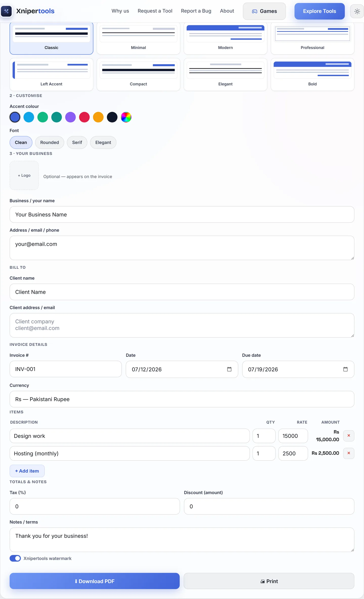Focus the Address / email / phone textarea
This screenshot has height=599, width=364.
tap(182, 248)
